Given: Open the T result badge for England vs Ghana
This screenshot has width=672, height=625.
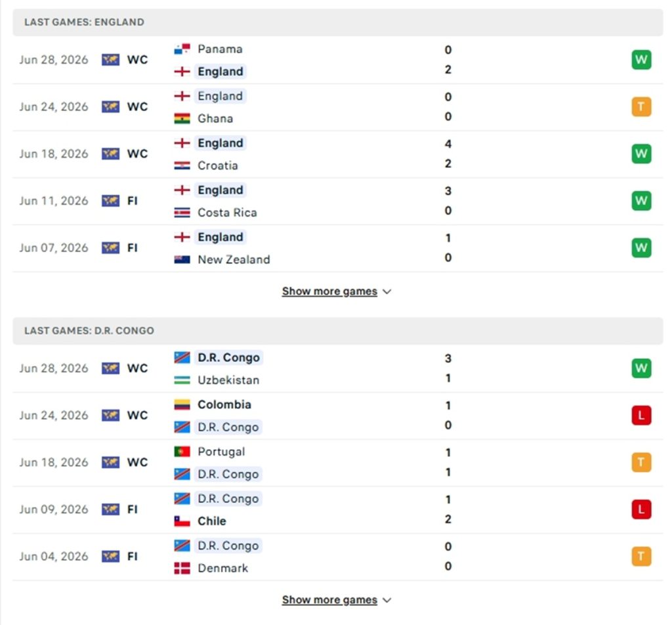Looking at the screenshot, I should (x=641, y=107).
